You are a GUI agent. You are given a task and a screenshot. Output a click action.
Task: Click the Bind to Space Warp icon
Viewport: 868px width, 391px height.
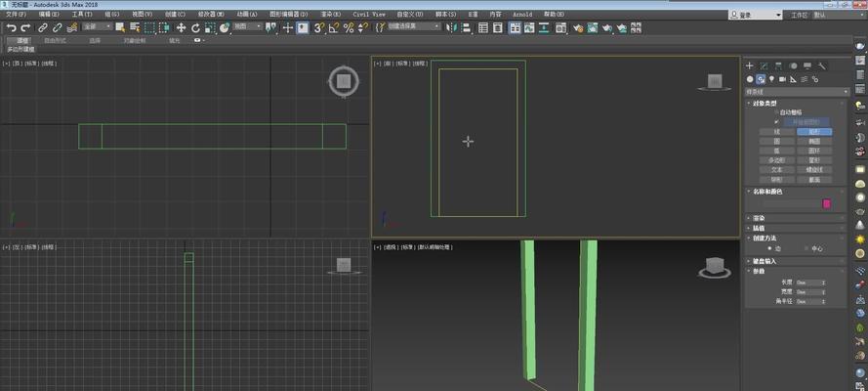71,27
